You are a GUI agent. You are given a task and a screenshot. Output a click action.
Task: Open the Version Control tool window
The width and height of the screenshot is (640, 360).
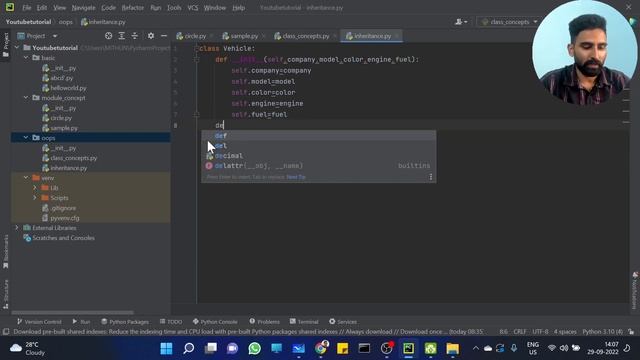click(x=39, y=322)
